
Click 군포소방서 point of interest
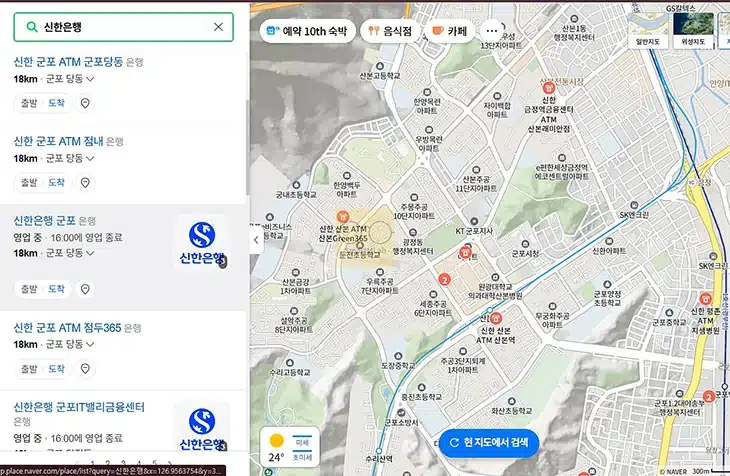[401, 418]
